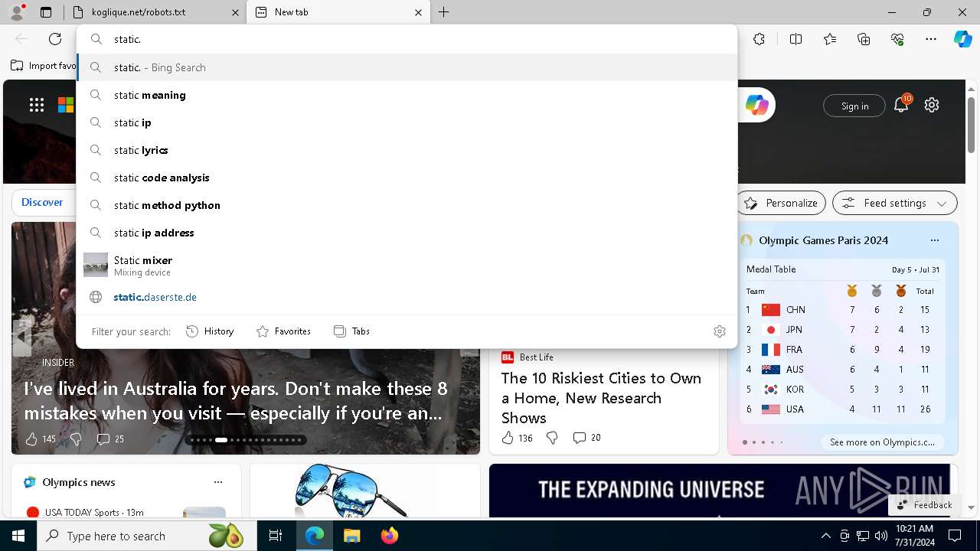This screenshot has width=980, height=551.
Task: Click Import favorites bookmark item
Action: (44, 66)
